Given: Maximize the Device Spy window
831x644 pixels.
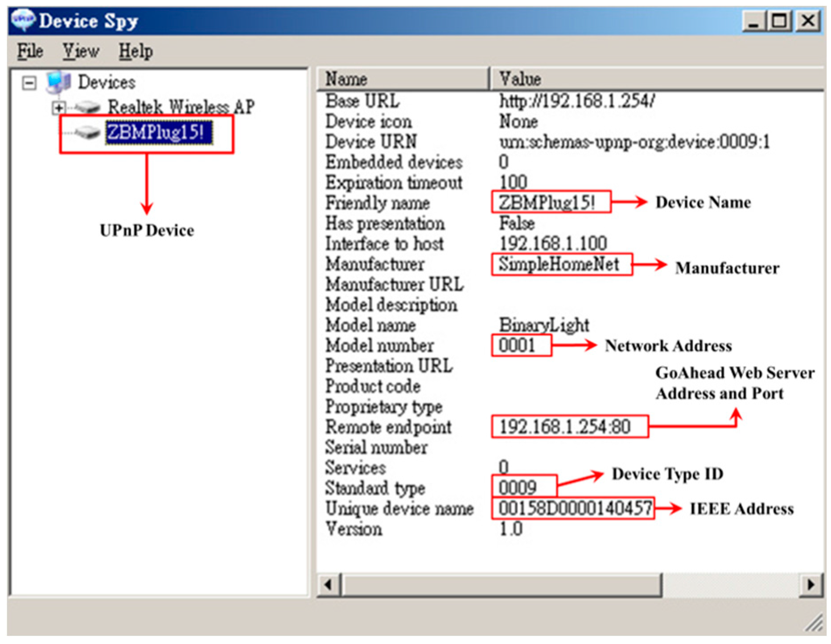Looking at the screenshot, I should 780,21.
